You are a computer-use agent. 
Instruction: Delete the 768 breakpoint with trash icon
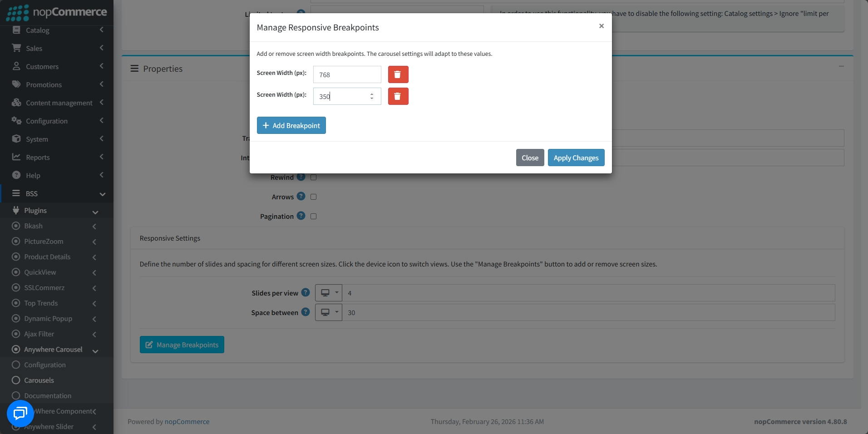[398, 74]
